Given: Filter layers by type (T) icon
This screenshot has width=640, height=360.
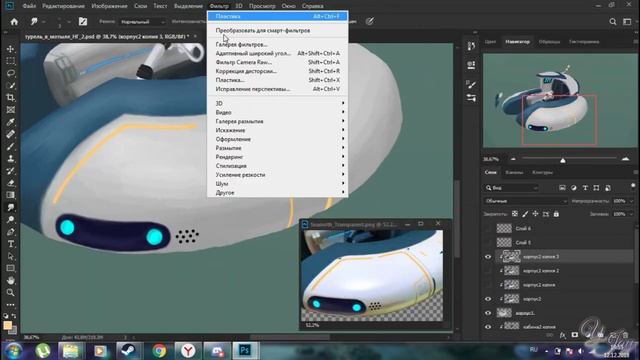Looking at the screenshot, I should tap(585, 188).
